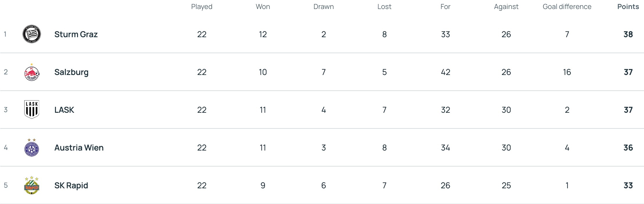Open the Sturm Graz team link
This screenshot has height=204, width=644.
76,34
